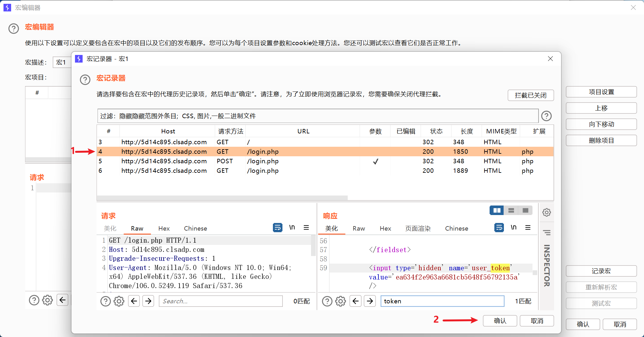Toggle request \n non-printable characters
The image size is (644, 337).
(292, 227)
